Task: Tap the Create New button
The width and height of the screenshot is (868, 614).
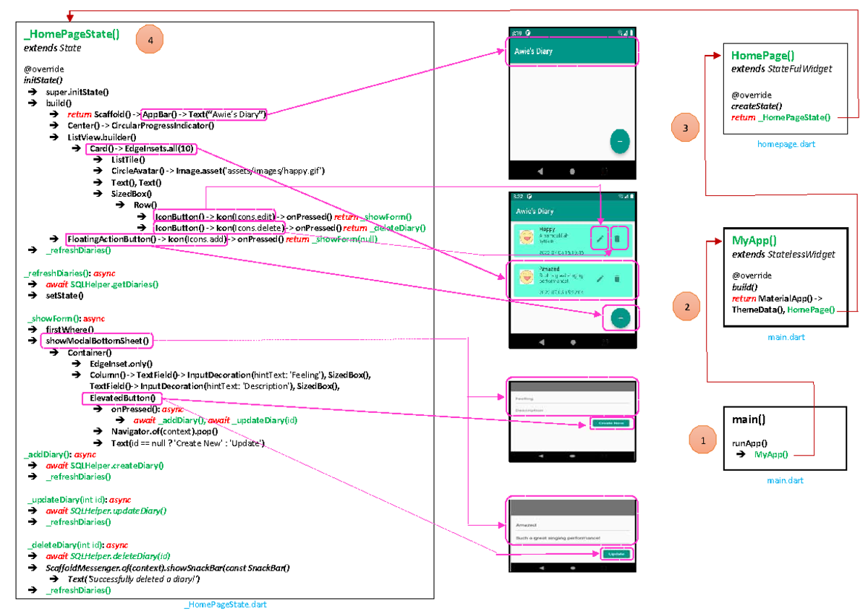Action: pos(611,423)
